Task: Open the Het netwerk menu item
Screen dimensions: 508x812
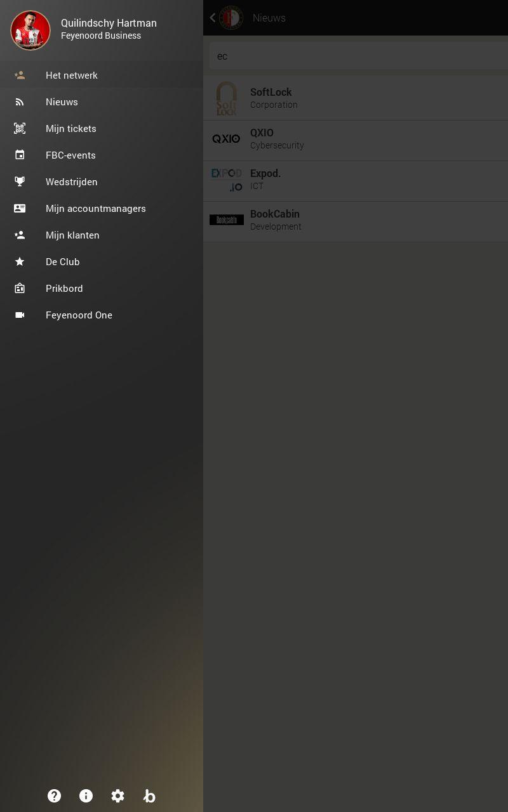Action: click(102, 75)
